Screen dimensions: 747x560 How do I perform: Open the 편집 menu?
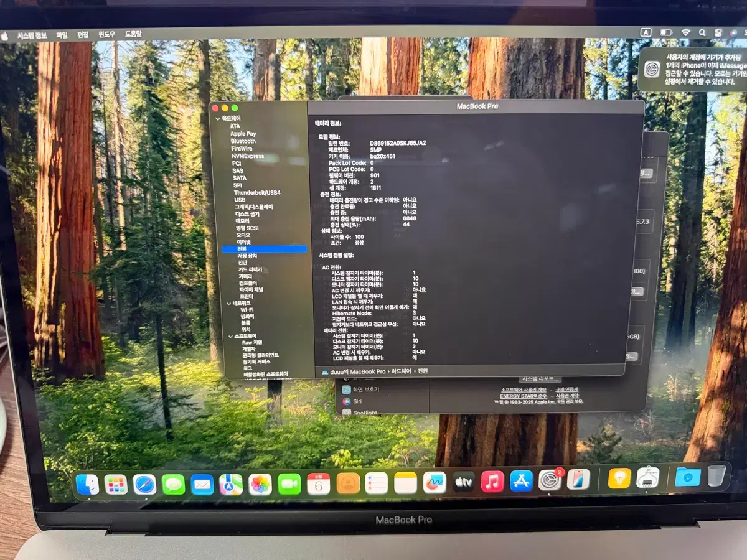[83, 34]
